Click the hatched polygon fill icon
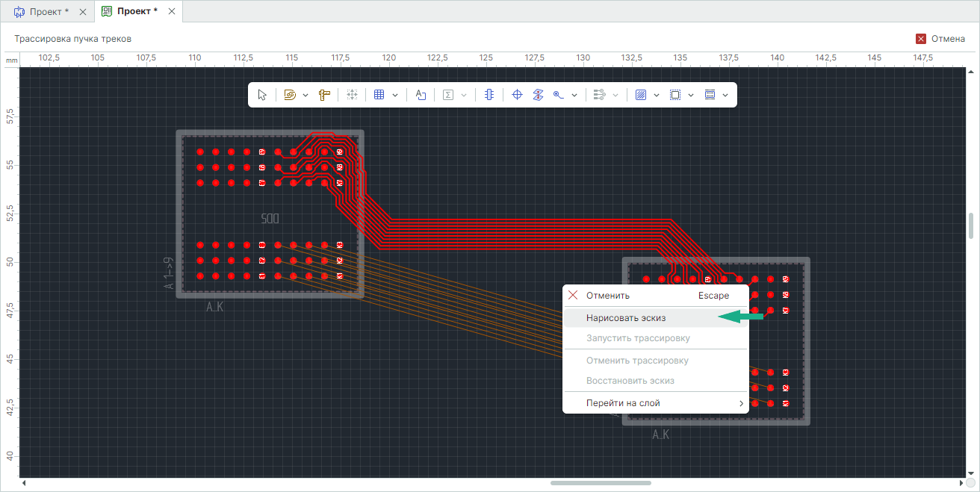 640,95
